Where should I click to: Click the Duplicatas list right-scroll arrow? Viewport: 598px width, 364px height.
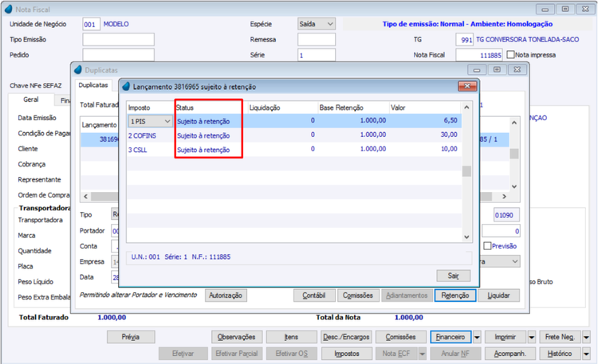point(504,196)
